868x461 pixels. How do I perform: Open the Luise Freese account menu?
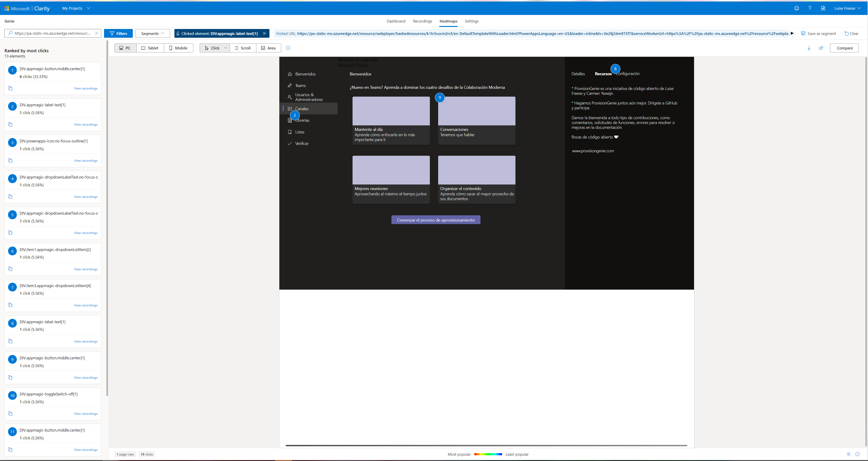click(847, 8)
